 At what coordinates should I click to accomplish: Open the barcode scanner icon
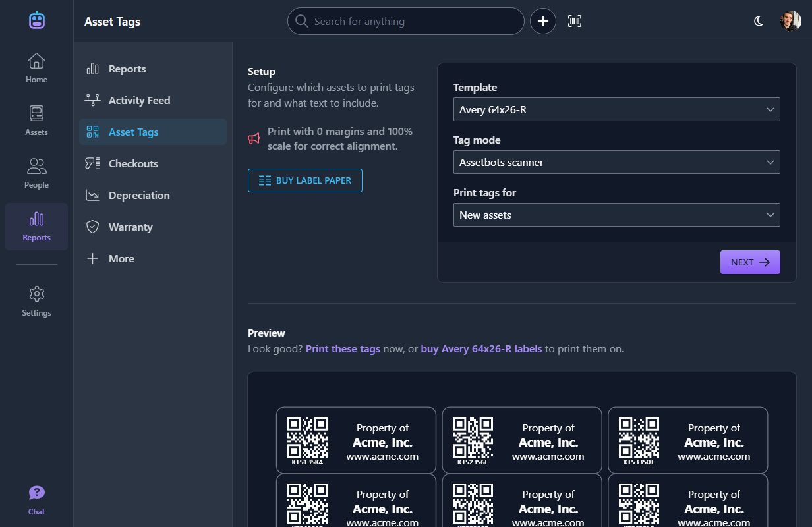click(x=575, y=21)
